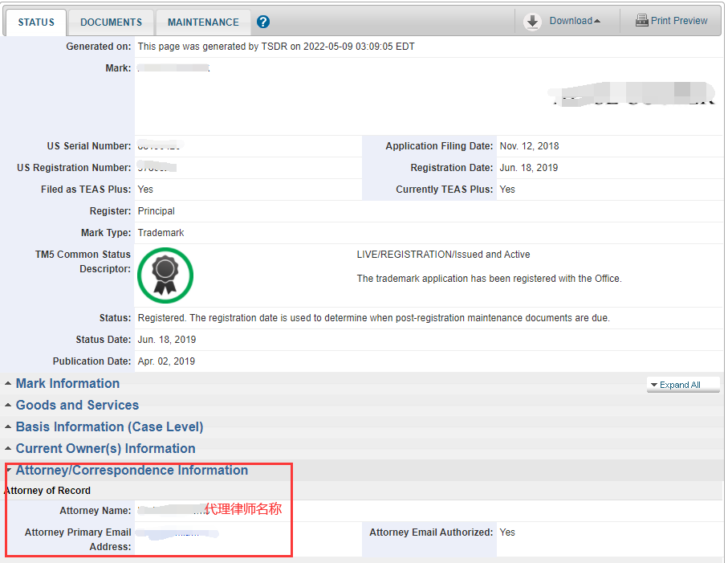Image resolution: width=728 pixels, height=563 pixels.
Task: Click the printer icon for Print Preview
Action: [x=641, y=21]
